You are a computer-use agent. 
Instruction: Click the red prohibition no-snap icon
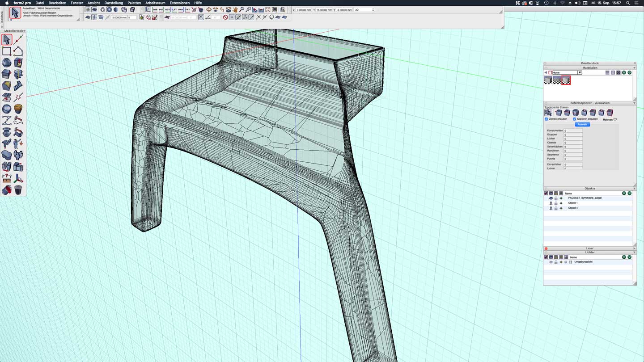tap(225, 17)
